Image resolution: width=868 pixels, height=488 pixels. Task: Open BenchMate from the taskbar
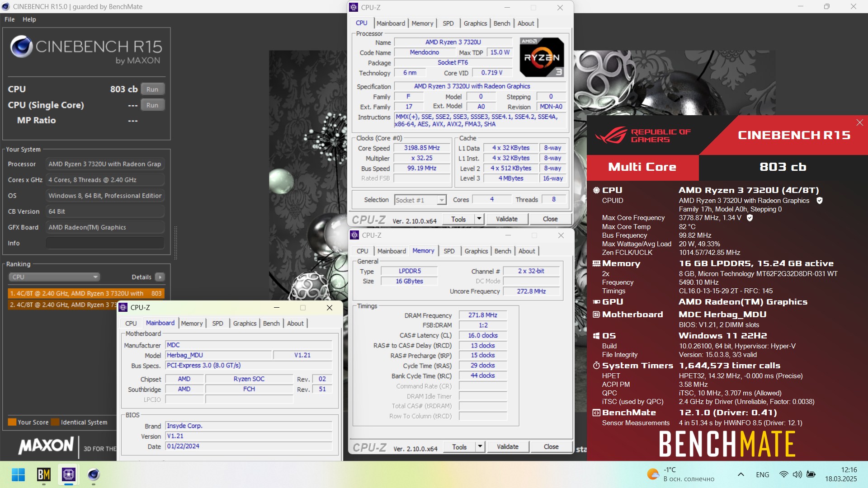43,474
